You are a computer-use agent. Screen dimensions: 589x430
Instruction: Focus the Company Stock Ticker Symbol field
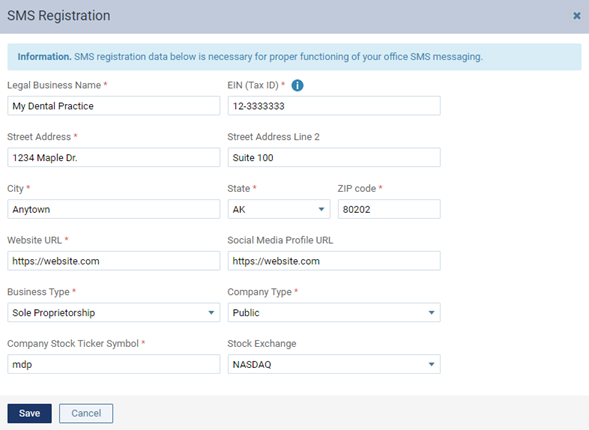pos(113,364)
